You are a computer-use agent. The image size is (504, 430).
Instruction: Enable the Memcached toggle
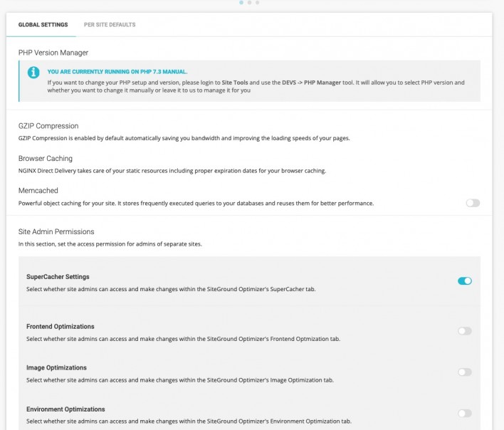(x=473, y=203)
